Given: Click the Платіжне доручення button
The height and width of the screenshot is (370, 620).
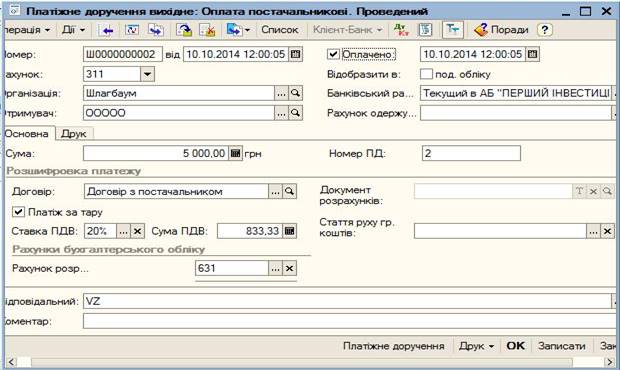Looking at the screenshot, I should pos(394,346).
